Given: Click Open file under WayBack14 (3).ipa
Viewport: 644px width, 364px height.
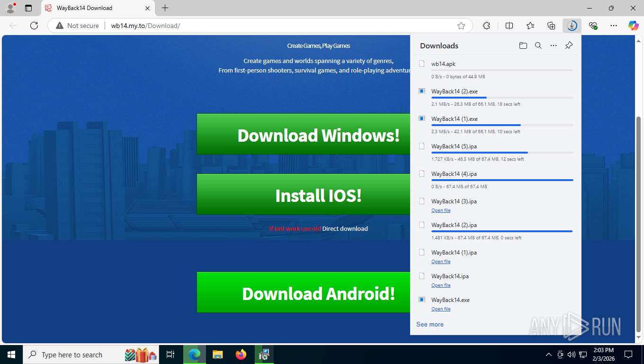Looking at the screenshot, I should (441, 210).
